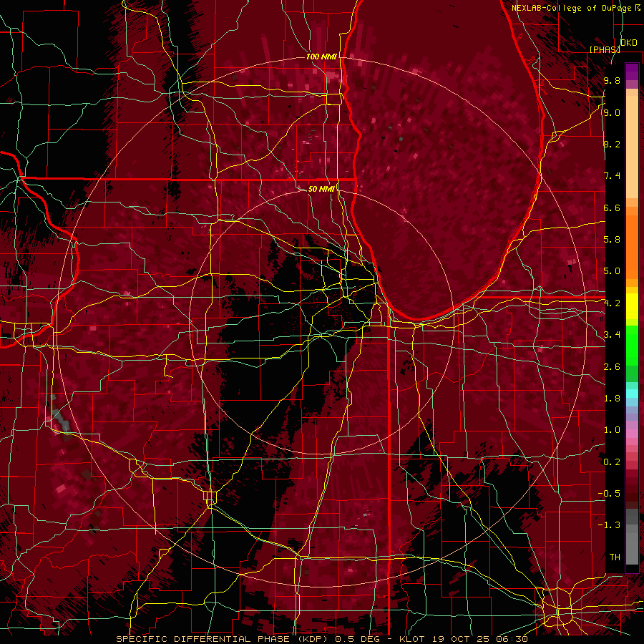Screen dimensions: 644x644
Task: Click the 8.2 scale value
Action: pos(612,145)
